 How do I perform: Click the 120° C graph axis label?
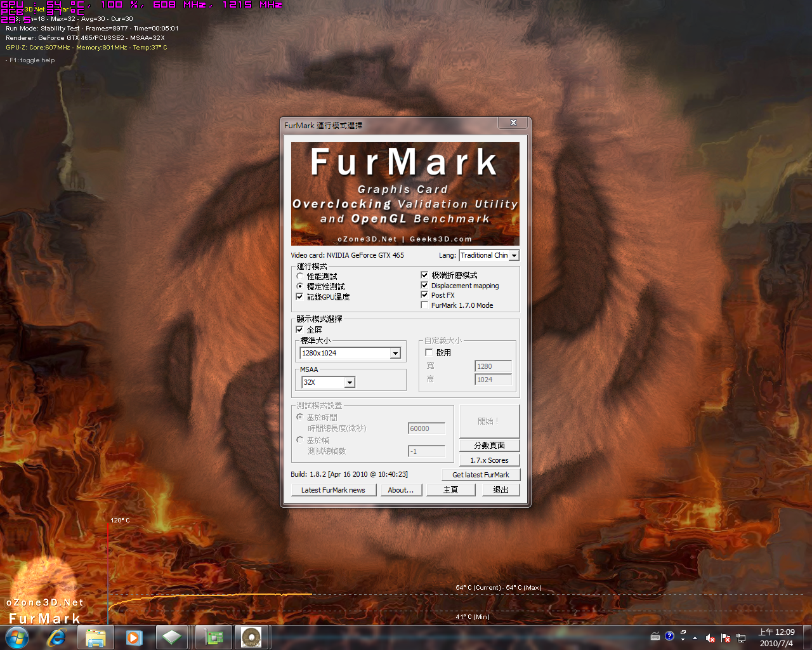click(120, 521)
